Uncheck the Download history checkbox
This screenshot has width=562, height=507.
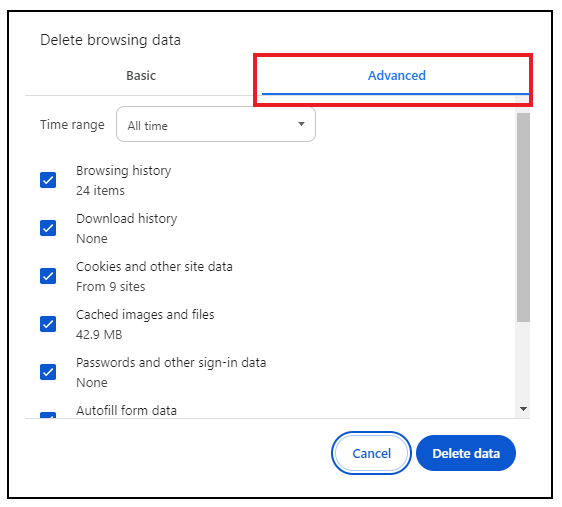(48, 228)
